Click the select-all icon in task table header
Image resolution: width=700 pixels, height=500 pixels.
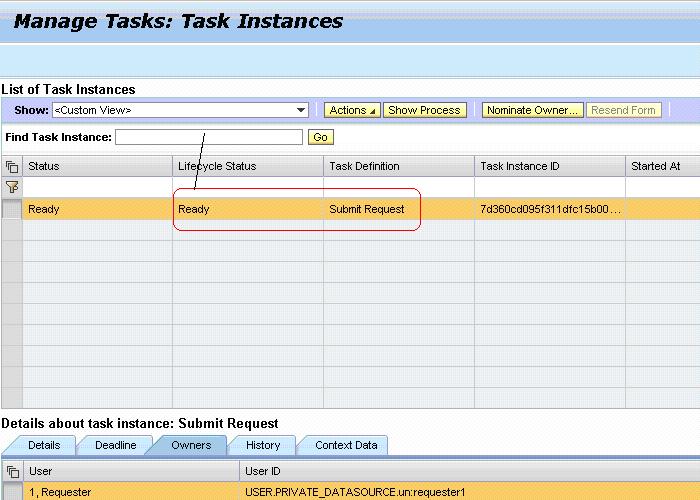pos(12,166)
